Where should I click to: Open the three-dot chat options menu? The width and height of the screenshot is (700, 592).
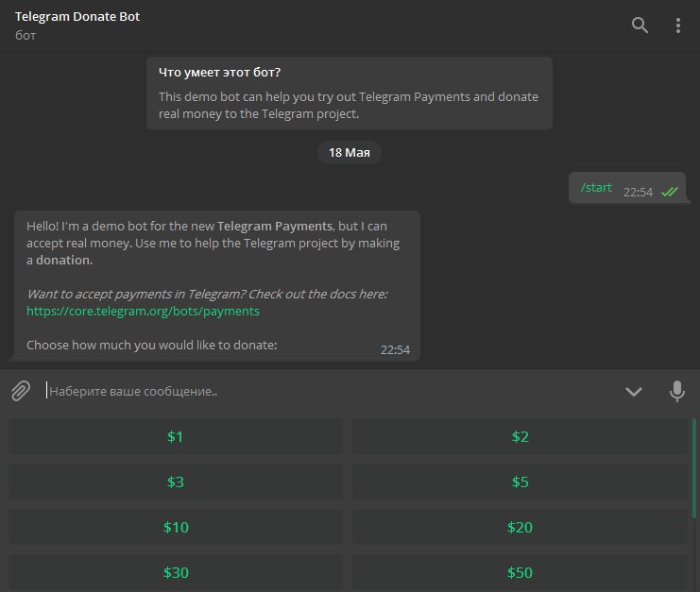[x=678, y=25]
